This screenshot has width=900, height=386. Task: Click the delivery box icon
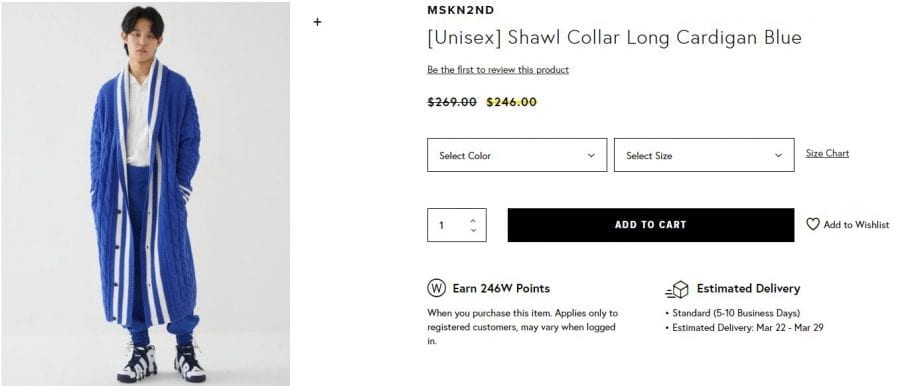(x=677, y=290)
